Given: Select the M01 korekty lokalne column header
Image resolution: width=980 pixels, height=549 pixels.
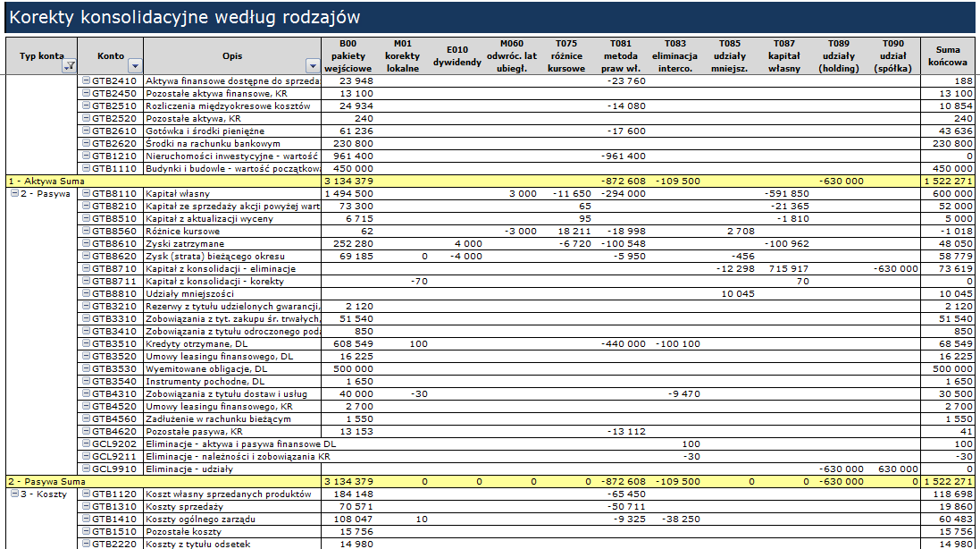Looking at the screenshot, I should pyautogui.click(x=403, y=55).
